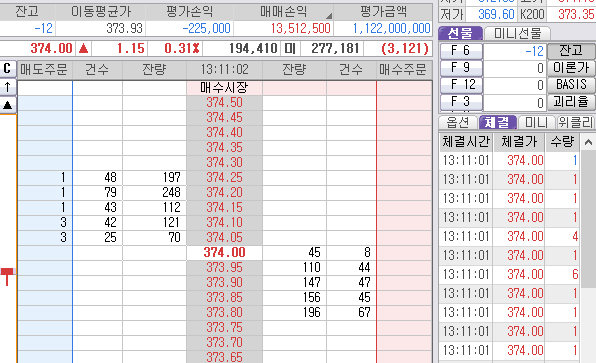
Task: Select the 선물 tab
Action: pyautogui.click(x=460, y=33)
